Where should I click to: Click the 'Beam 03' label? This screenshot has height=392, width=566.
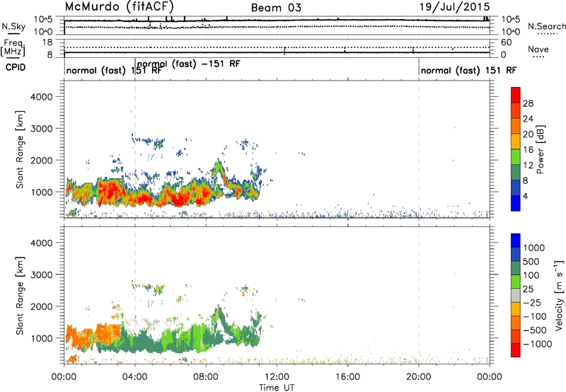276,8
